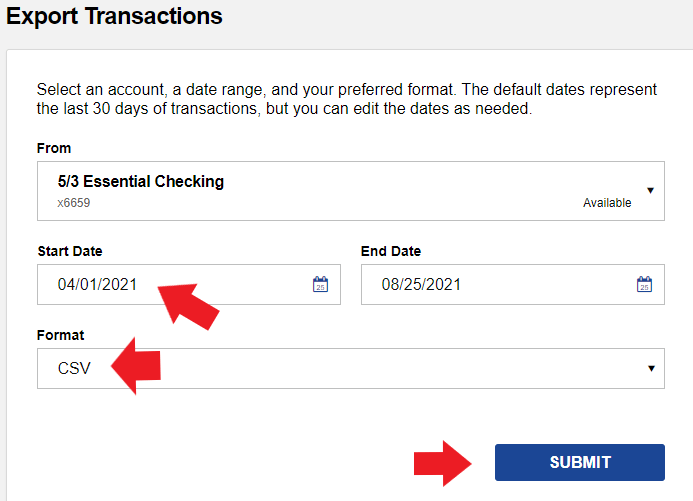Click the Available balance label
This screenshot has height=501, width=693.
tap(607, 203)
